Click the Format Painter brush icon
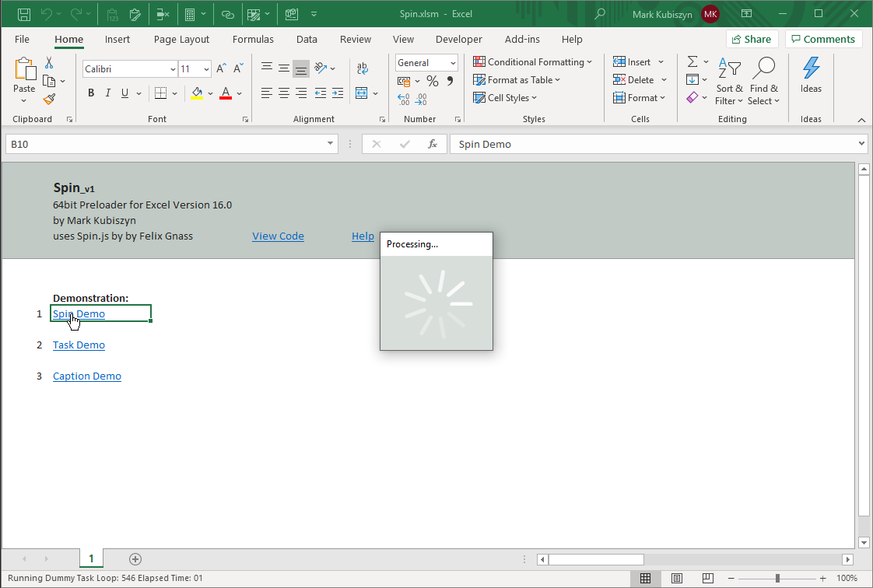 coord(49,99)
